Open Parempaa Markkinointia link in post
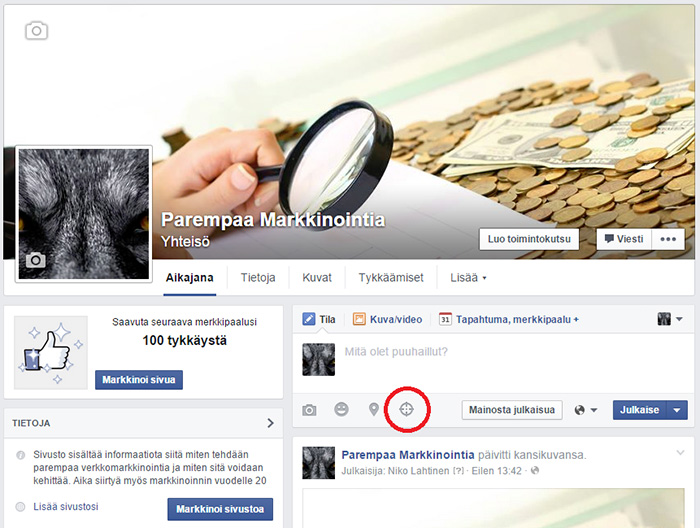The width and height of the screenshot is (700, 528). 408,455
